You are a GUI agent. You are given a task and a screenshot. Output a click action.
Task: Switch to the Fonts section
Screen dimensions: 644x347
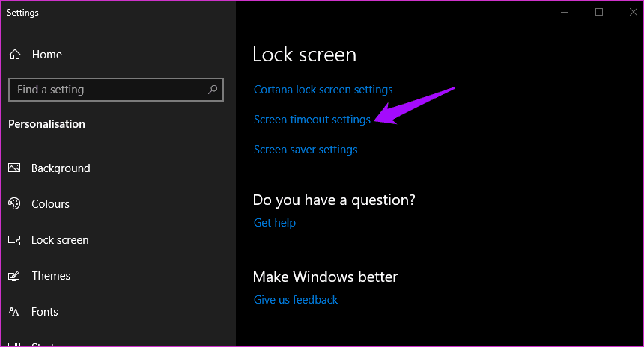pos(45,312)
